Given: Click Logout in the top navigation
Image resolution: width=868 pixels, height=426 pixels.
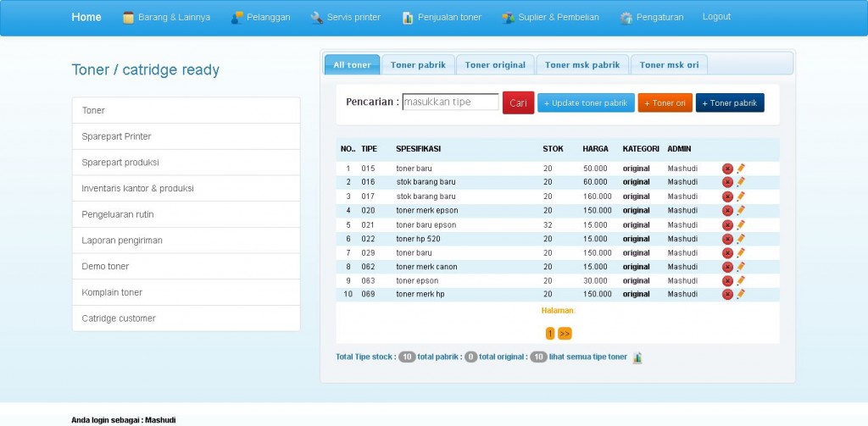Looking at the screenshot, I should 716,17.
